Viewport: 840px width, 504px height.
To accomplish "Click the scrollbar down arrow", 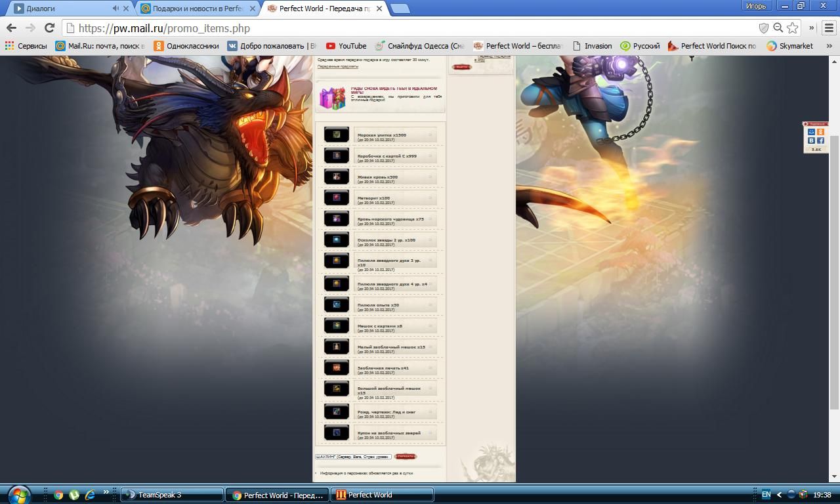I will coord(835,476).
